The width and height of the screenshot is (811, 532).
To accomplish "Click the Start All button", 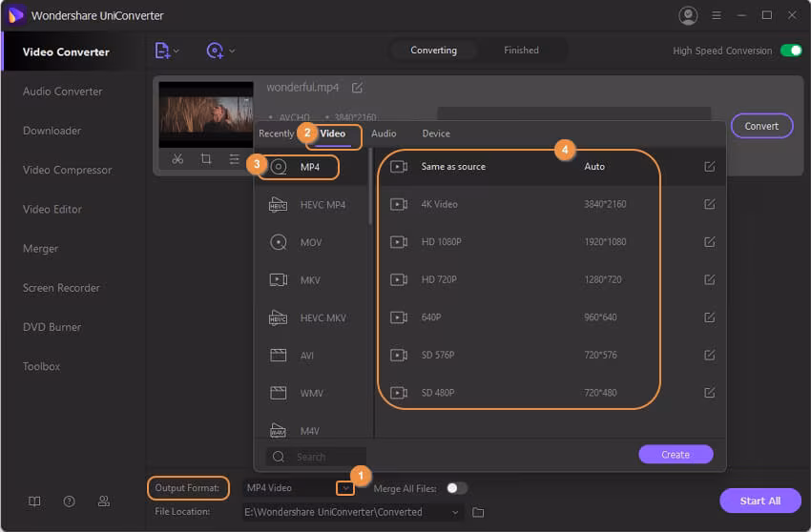I will coord(759,501).
